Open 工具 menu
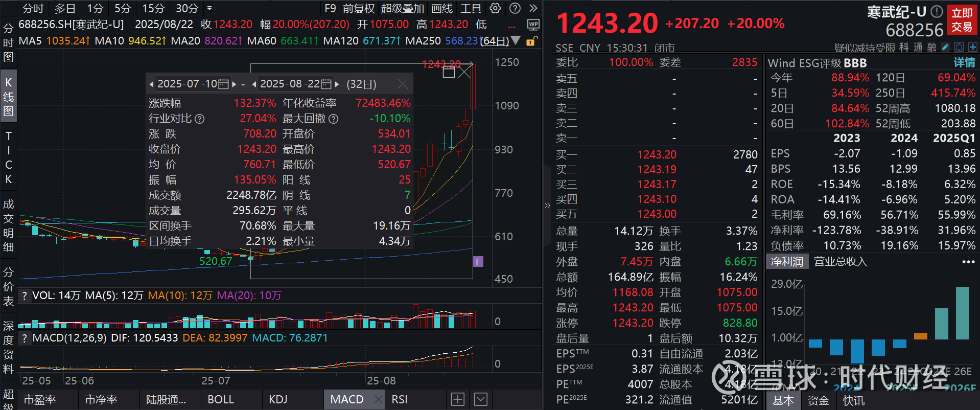The height and width of the screenshot is (410, 980). pos(471,8)
